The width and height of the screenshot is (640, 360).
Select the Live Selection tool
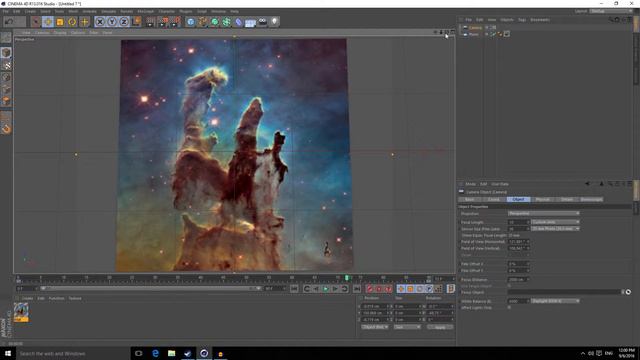(x=36, y=22)
